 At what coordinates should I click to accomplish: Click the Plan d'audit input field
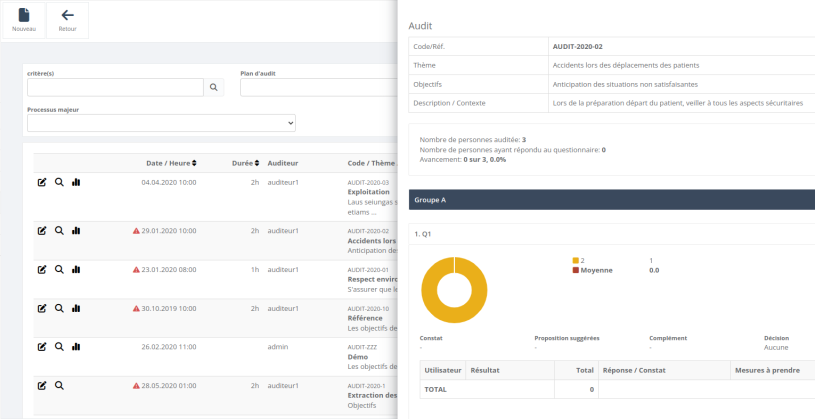pyautogui.click(x=315, y=88)
